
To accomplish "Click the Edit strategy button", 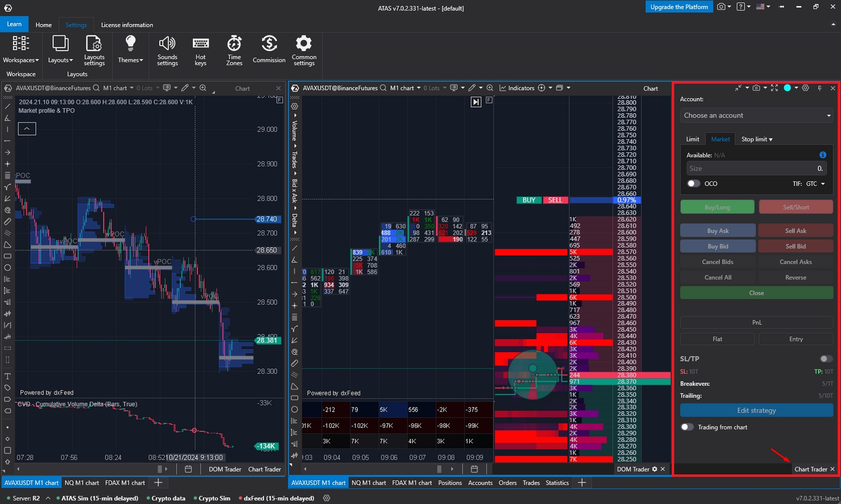I will pyautogui.click(x=756, y=410).
